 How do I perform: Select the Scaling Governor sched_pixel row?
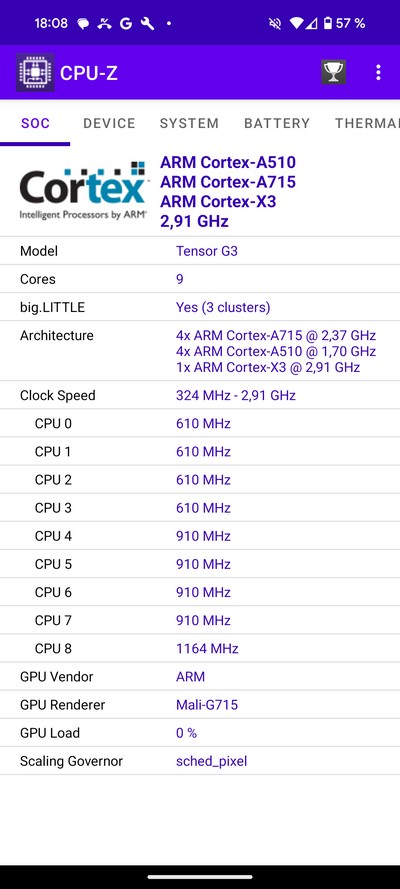click(200, 761)
